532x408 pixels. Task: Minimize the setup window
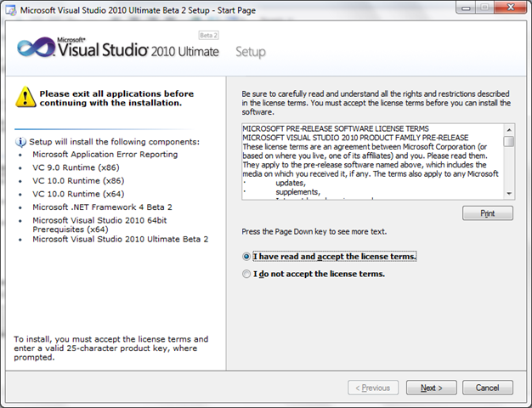[x=466, y=8]
